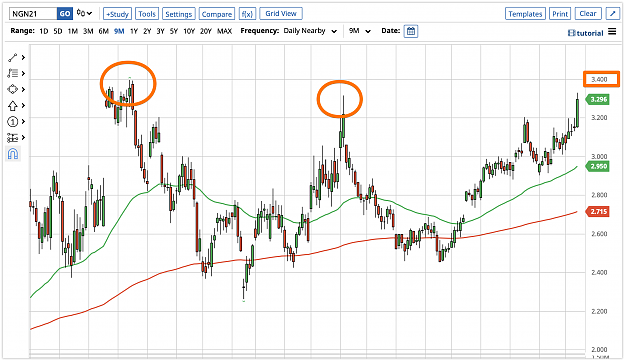Set range to 6M
625x361 pixels.
point(103,31)
